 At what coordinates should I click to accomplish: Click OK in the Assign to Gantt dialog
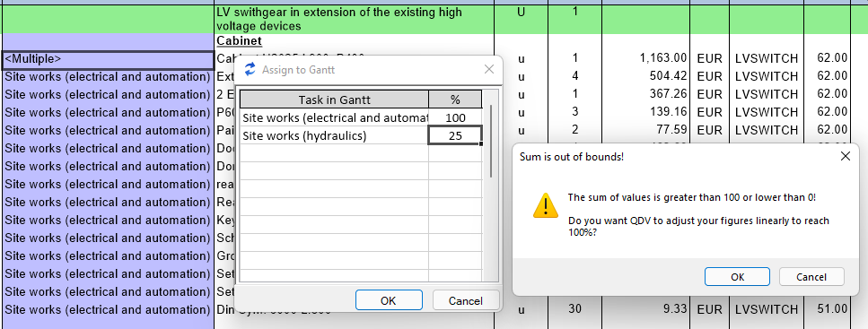pyautogui.click(x=389, y=300)
